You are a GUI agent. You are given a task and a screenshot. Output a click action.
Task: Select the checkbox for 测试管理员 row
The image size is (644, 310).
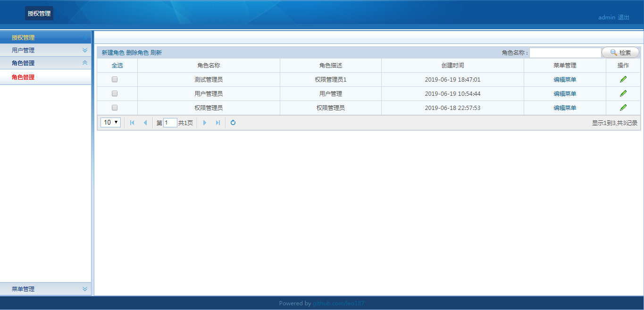(x=115, y=79)
